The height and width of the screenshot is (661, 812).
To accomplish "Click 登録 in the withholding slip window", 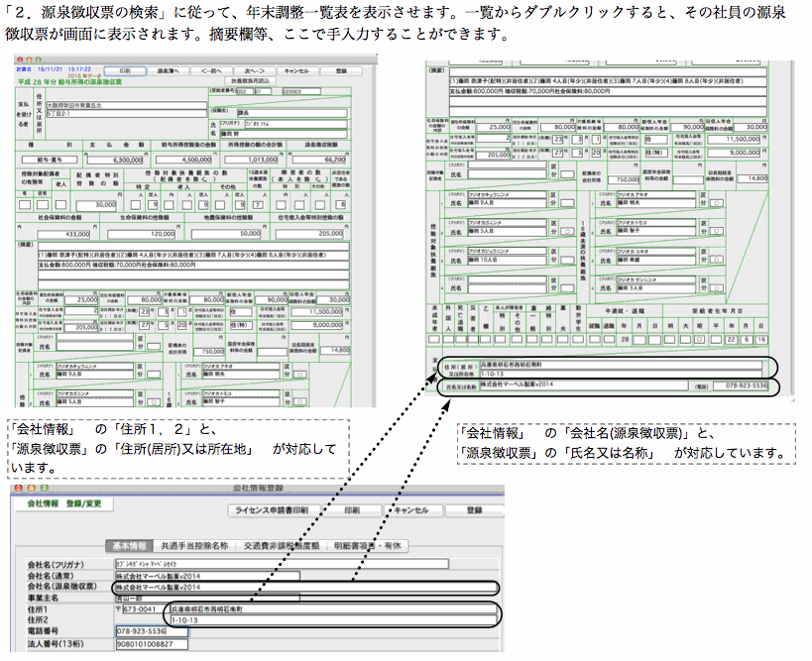I will (340, 71).
